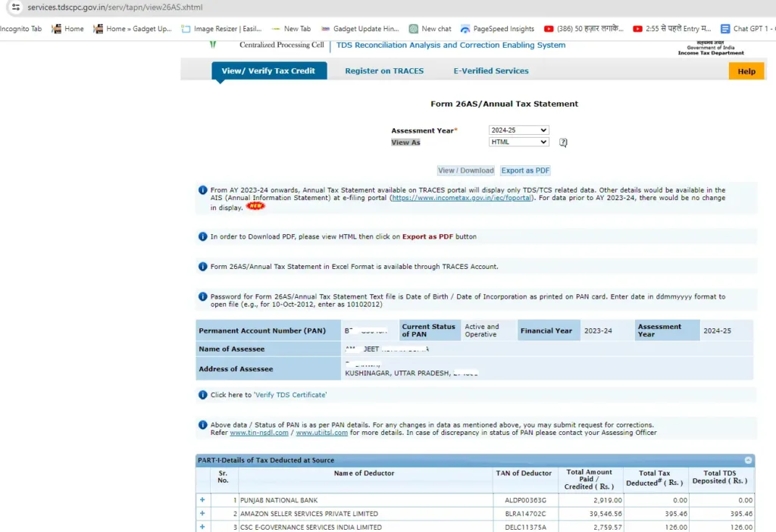
Task: Open the Home bookmark
Action: click(x=67, y=29)
